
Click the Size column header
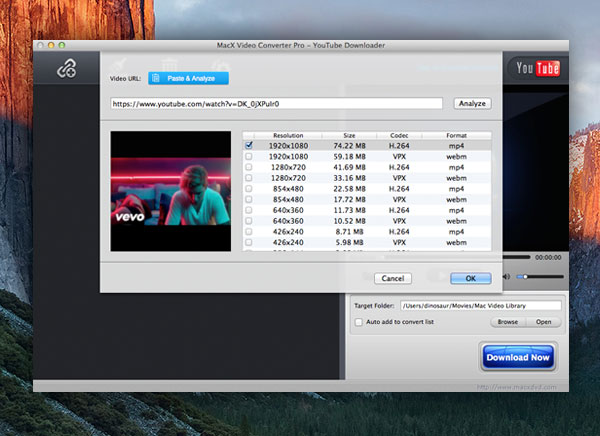349,135
